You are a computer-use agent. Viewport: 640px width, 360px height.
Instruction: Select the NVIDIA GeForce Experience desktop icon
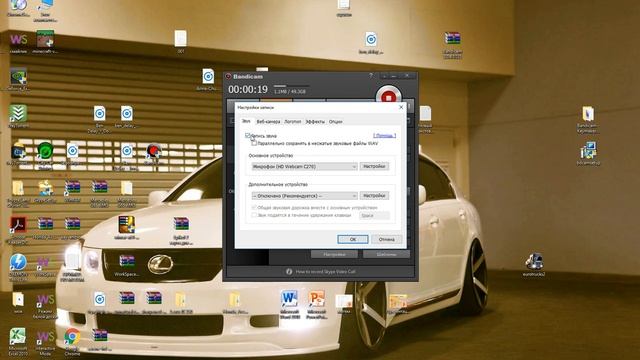point(18,80)
